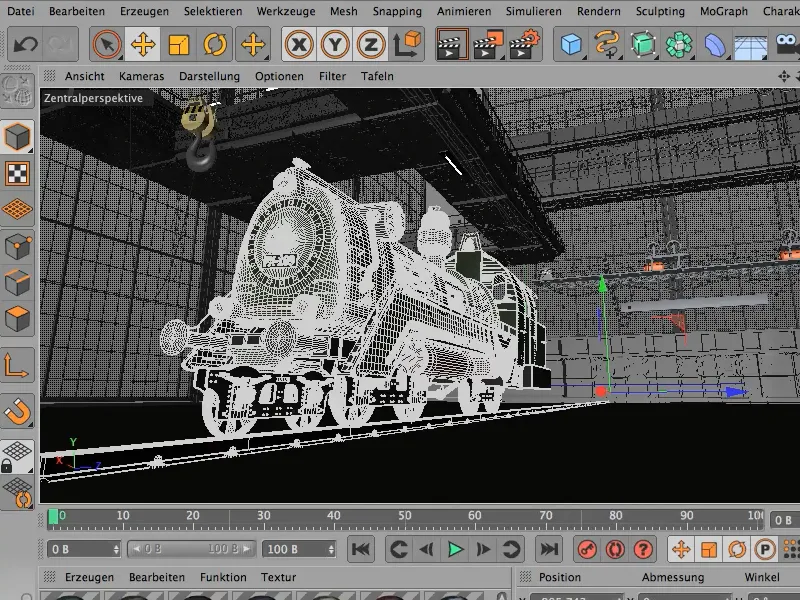Activate the Move tool in top toolbar
The image size is (800, 600).
tap(143, 44)
